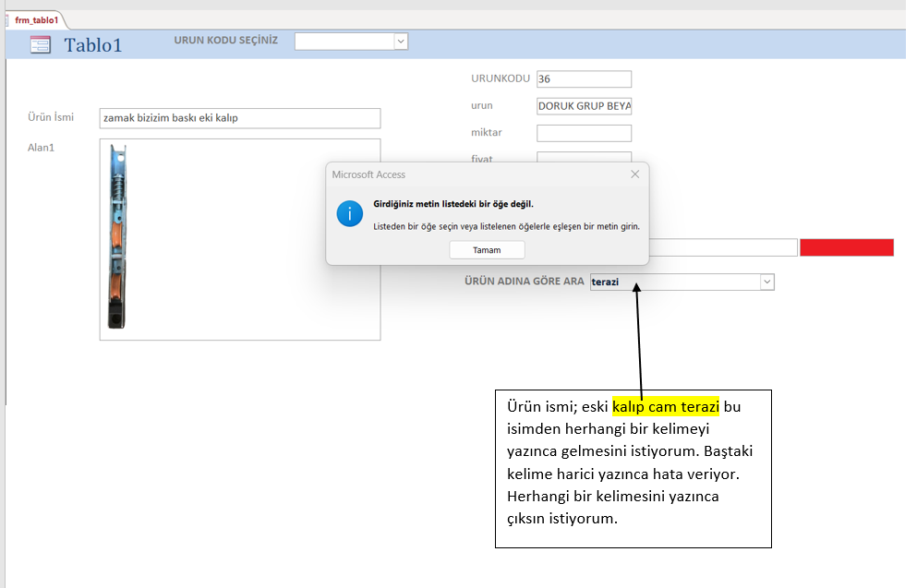Click the urun field with DORUK GRUP

(584, 106)
